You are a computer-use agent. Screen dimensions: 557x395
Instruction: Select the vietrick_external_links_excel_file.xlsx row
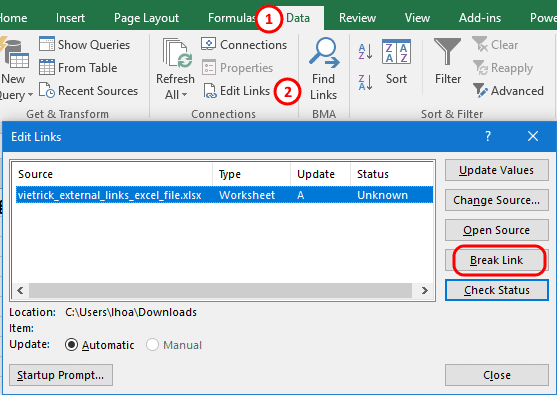click(225, 195)
